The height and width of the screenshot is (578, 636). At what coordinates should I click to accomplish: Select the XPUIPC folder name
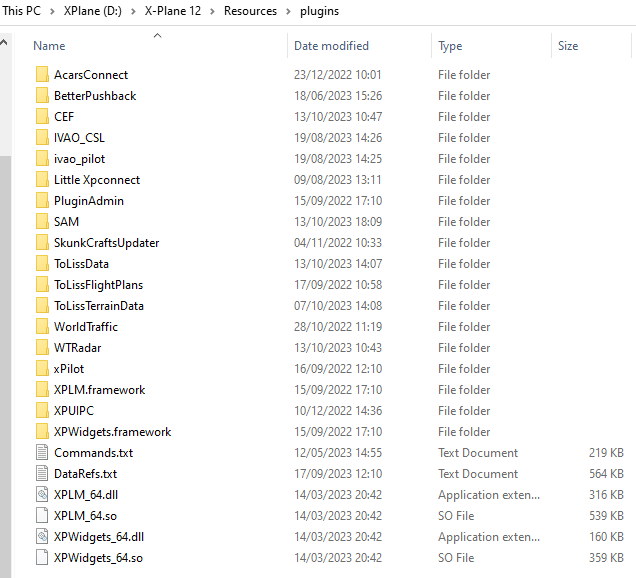tap(74, 411)
